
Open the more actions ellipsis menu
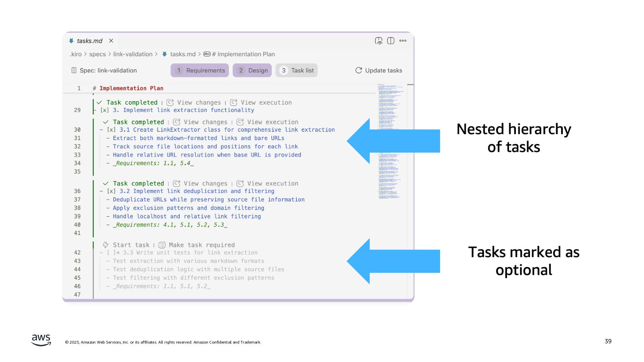point(403,41)
